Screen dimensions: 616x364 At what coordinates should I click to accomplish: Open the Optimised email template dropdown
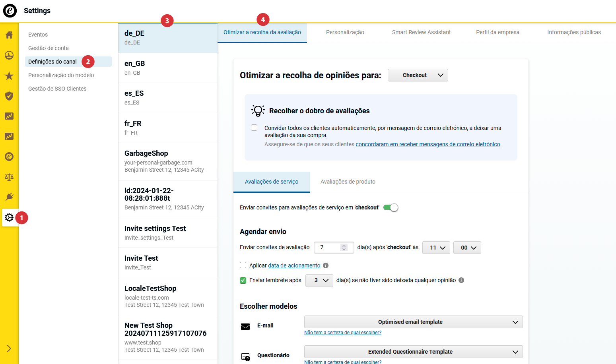[x=413, y=322]
